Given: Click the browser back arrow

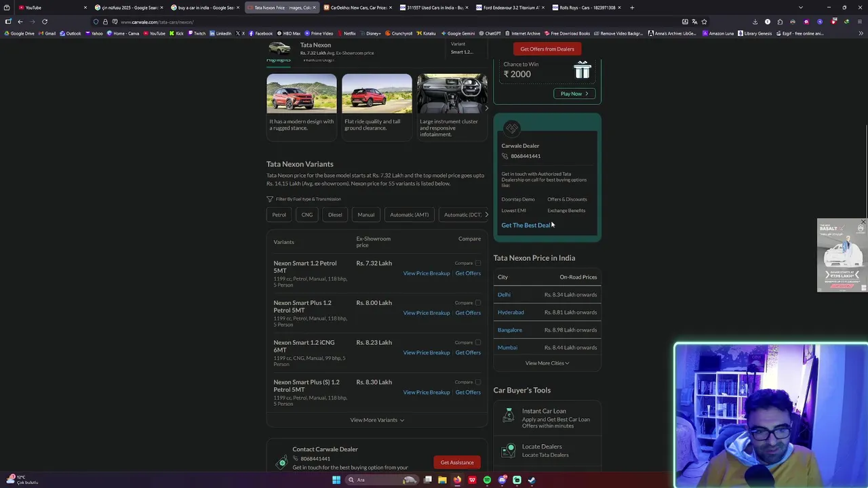Looking at the screenshot, I should click(20, 22).
